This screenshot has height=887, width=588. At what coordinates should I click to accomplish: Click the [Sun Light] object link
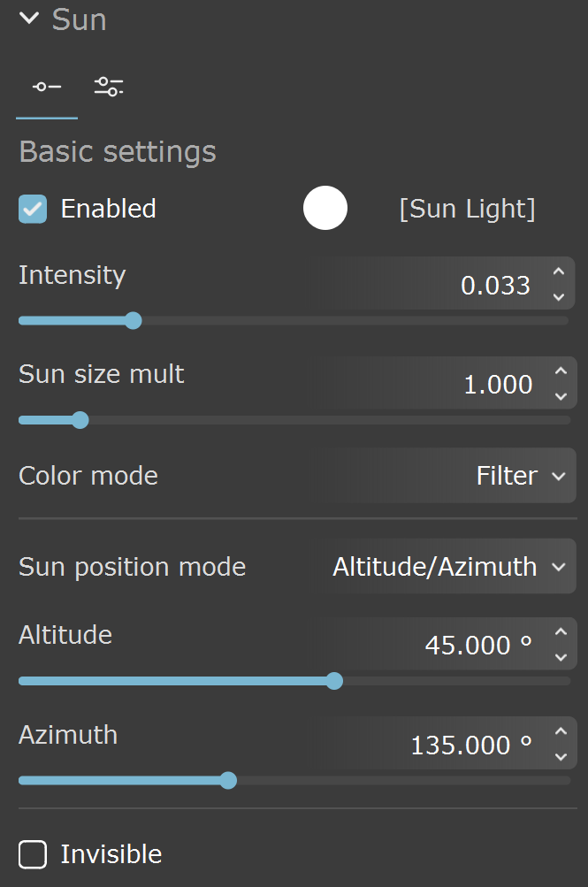467,209
